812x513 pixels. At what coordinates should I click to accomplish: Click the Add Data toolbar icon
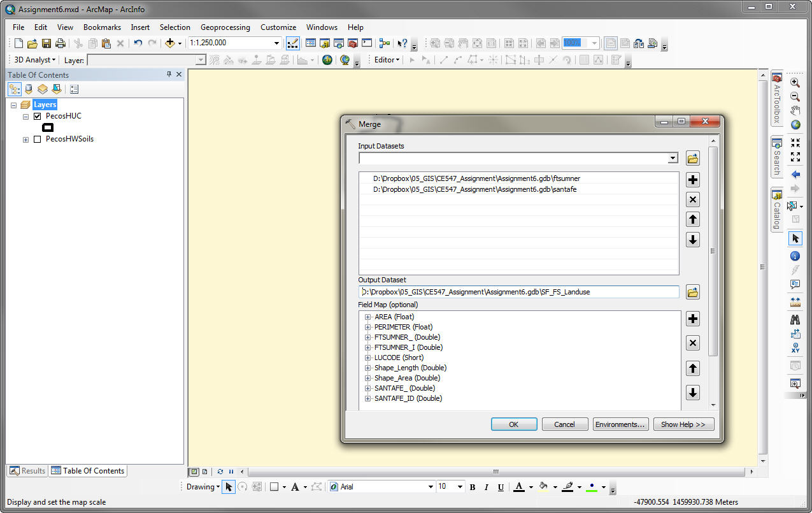tap(170, 43)
